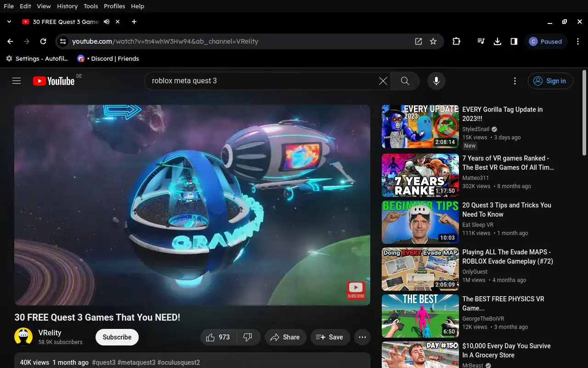Click the #oculusquest2 hashtag
This screenshot has width=588, height=368.
coord(179,362)
